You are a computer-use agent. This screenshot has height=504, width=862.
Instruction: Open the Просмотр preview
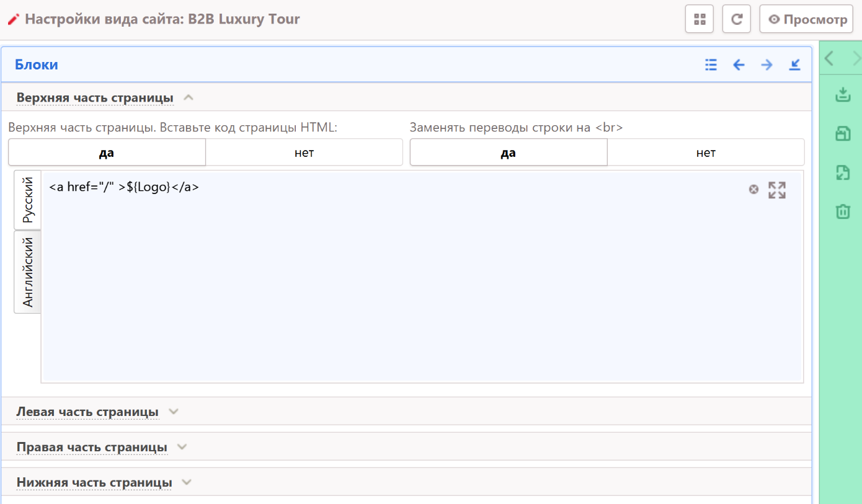point(807,19)
